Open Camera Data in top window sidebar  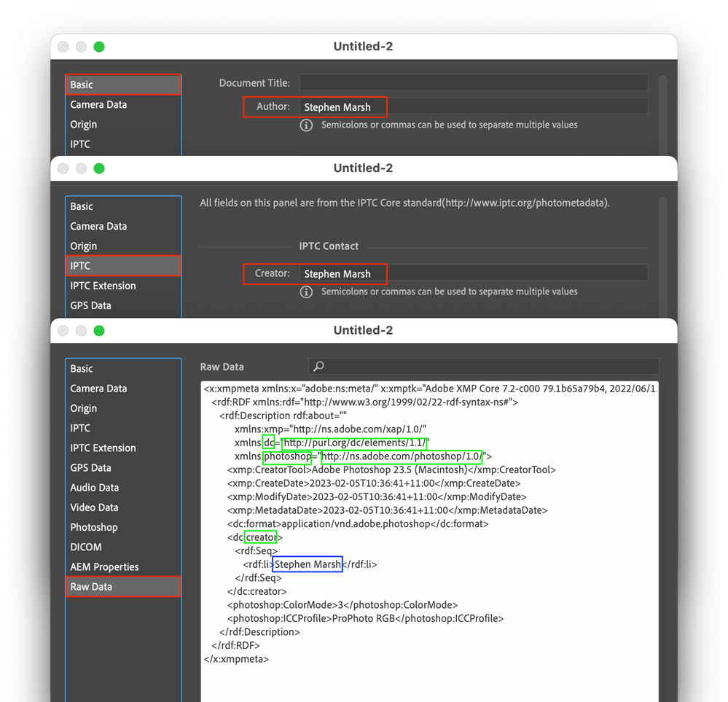(x=123, y=104)
